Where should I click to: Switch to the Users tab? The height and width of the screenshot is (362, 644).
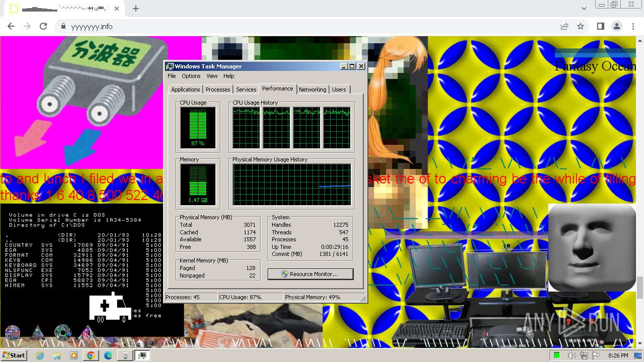click(339, 89)
